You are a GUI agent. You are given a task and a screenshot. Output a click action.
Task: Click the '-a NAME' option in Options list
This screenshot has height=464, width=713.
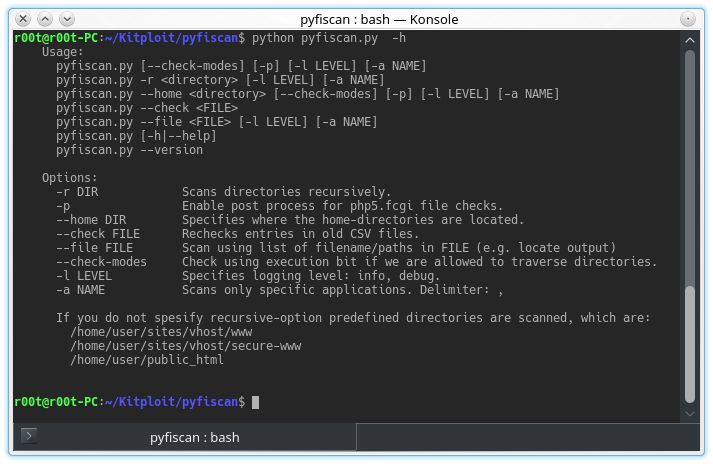pyautogui.click(x=80, y=290)
